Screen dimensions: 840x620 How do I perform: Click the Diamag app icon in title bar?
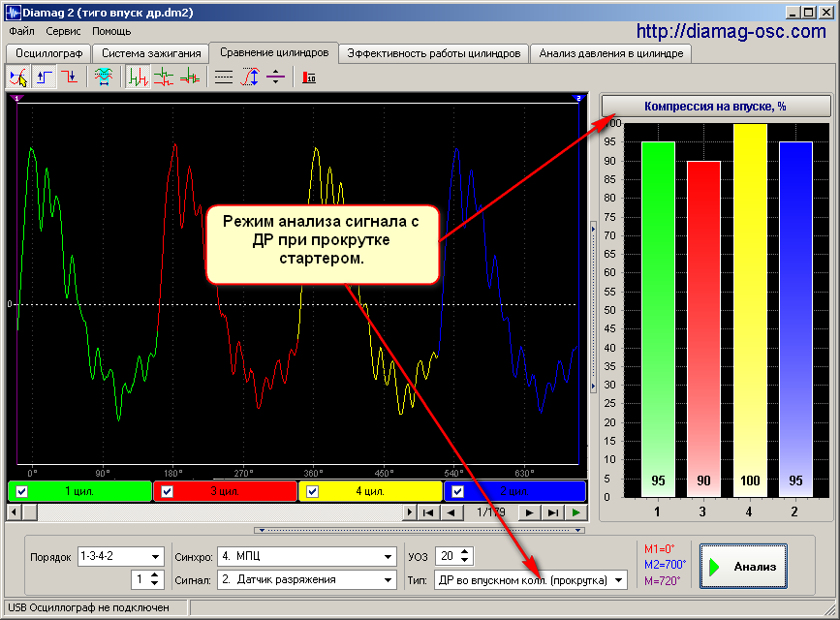tap(12, 13)
